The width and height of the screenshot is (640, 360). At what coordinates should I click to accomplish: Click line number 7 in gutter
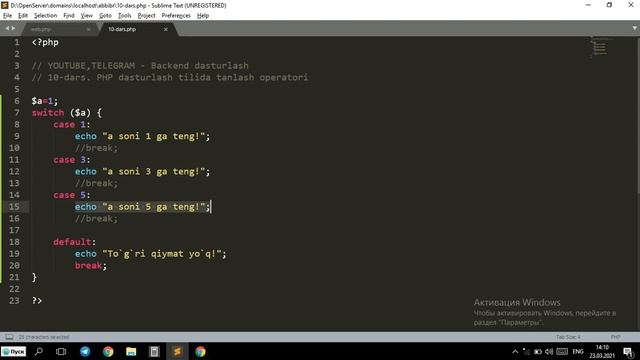(17, 113)
